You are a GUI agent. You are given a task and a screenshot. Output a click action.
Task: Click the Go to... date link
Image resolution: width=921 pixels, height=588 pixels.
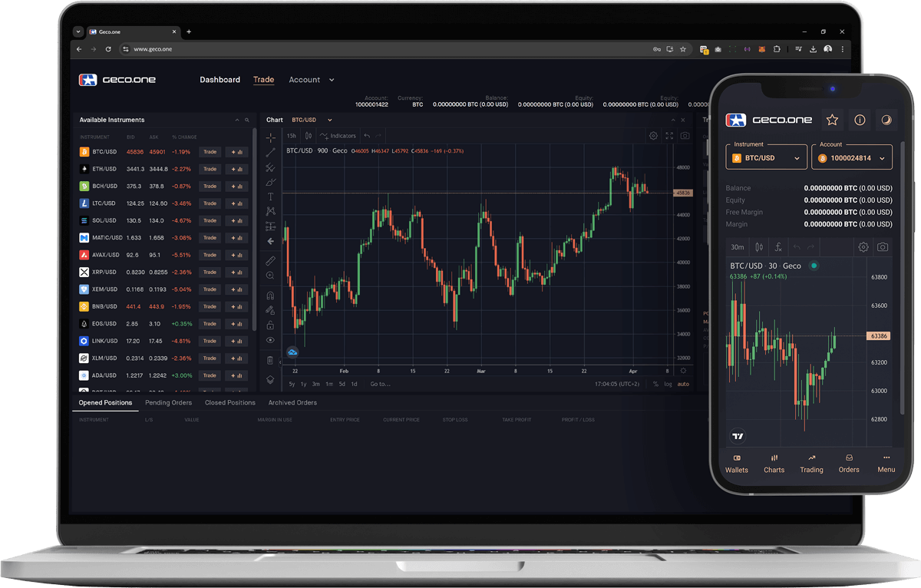tap(380, 384)
